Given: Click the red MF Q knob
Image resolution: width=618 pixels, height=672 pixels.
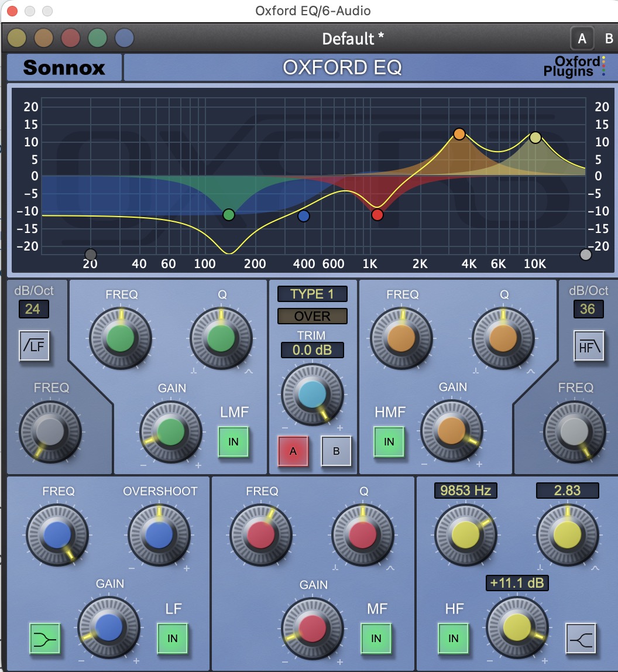Looking at the screenshot, I should [x=363, y=535].
